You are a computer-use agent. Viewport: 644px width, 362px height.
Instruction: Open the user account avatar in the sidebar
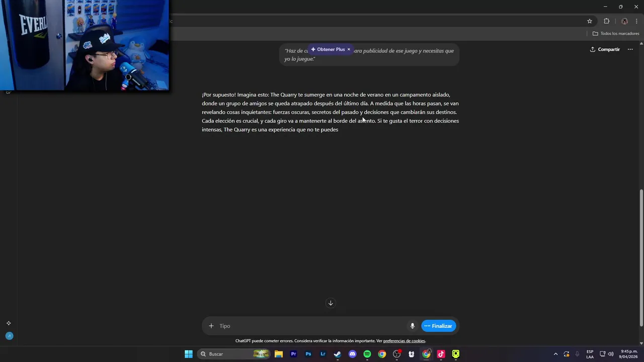click(x=9, y=336)
